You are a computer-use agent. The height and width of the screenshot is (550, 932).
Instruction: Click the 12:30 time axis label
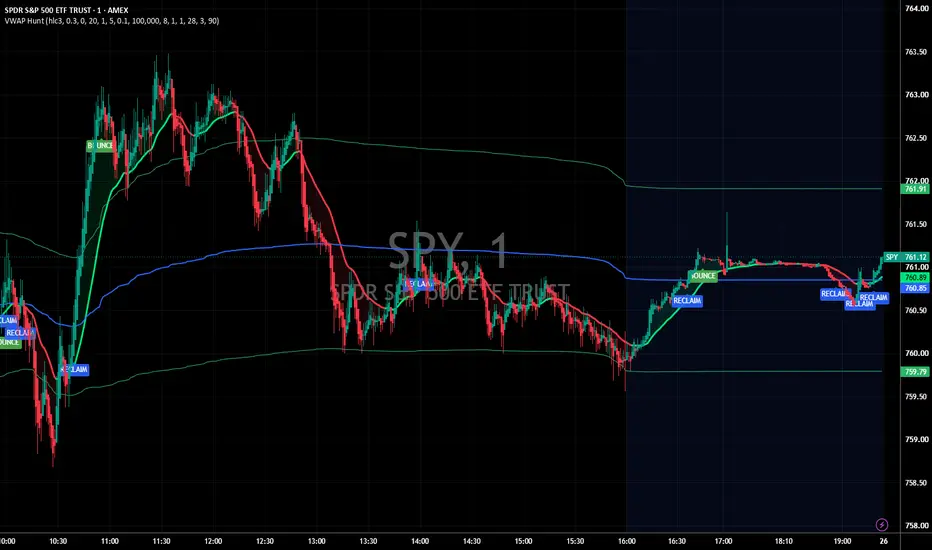pos(265,541)
